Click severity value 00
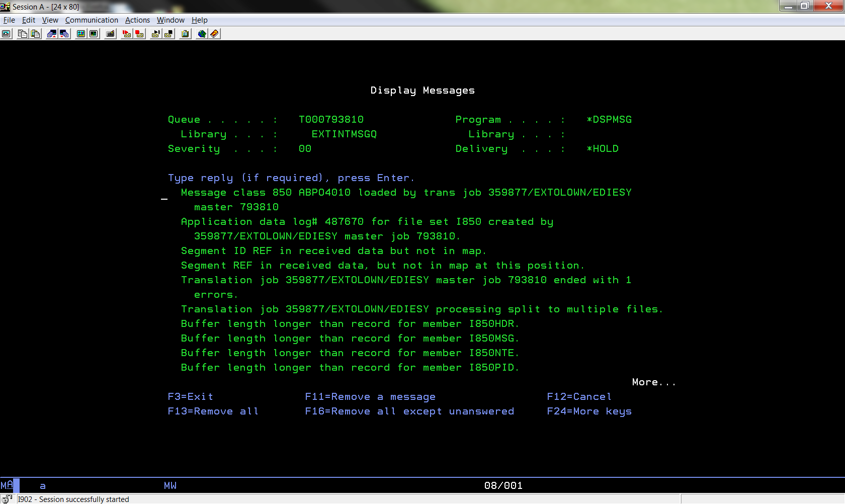 305,148
